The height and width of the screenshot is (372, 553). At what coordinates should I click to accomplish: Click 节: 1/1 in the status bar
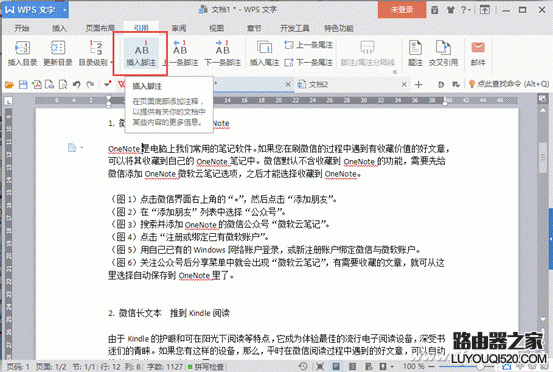point(83,367)
